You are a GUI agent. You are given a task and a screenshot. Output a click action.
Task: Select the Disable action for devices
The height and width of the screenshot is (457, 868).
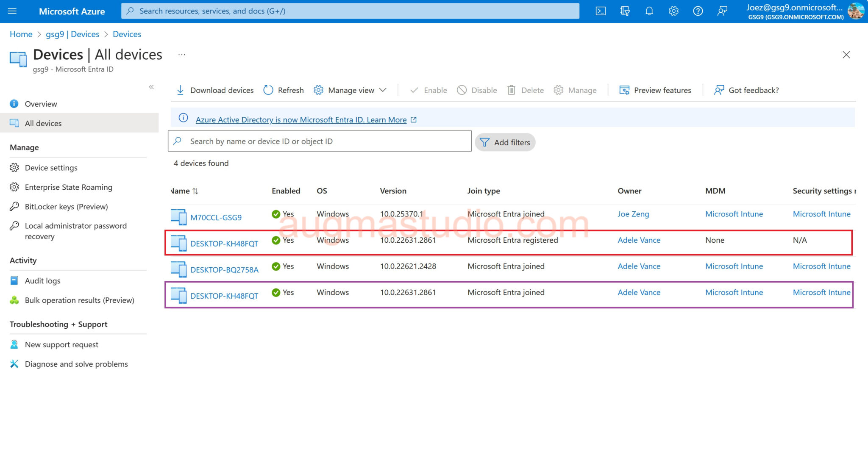pyautogui.click(x=477, y=90)
